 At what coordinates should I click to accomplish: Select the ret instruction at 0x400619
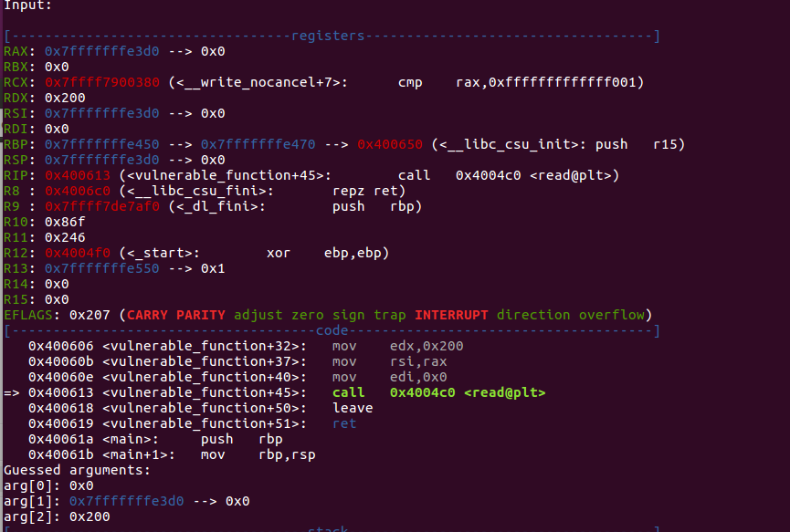(x=344, y=423)
